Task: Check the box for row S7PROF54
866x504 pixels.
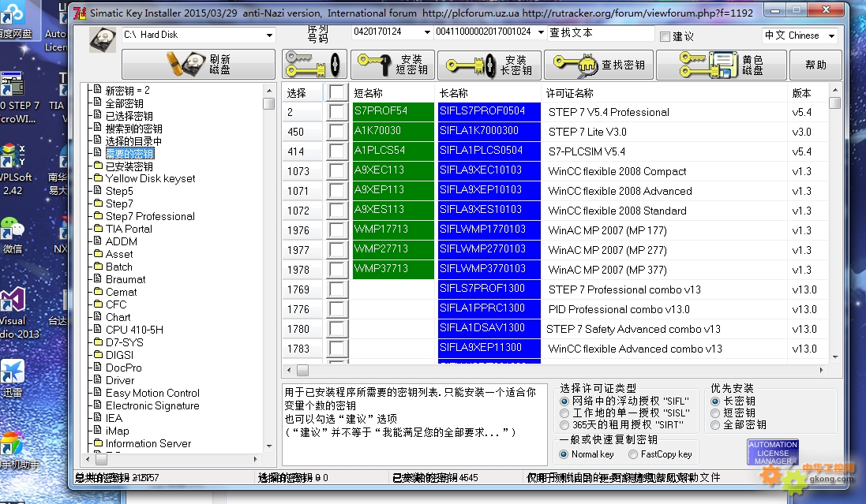Action: (337, 111)
